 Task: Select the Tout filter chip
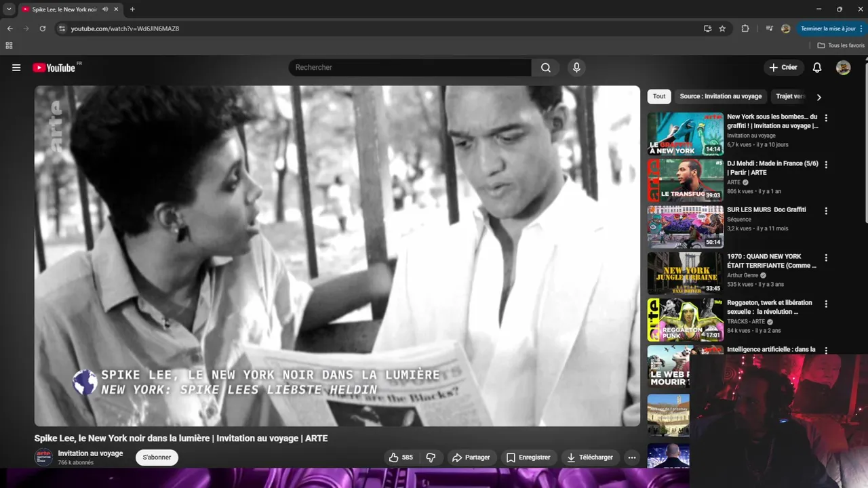click(659, 96)
